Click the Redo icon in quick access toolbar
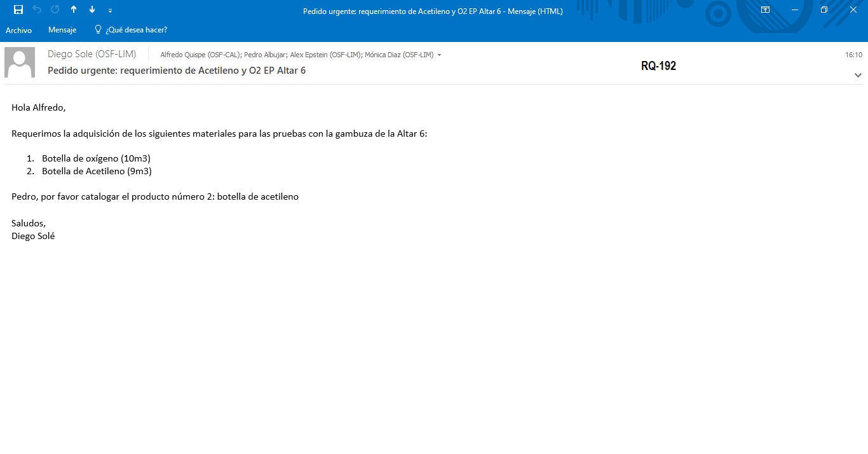Image resolution: width=868 pixels, height=454 pixels. (x=55, y=10)
